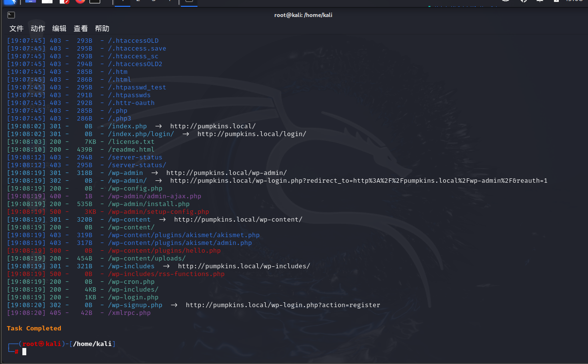Open the 查看 menu

[x=81, y=29]
